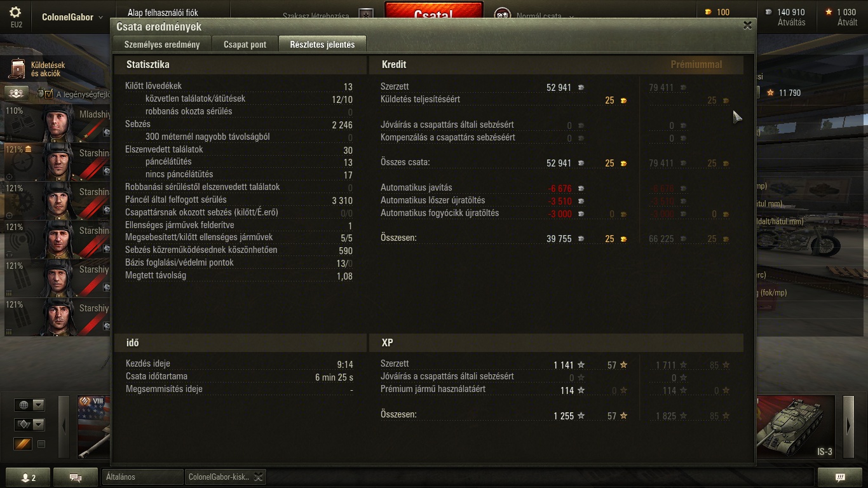Toggle the accelerate crew training checkbox
The width and height of the screenshot is (868, 488).
[49, 94]
